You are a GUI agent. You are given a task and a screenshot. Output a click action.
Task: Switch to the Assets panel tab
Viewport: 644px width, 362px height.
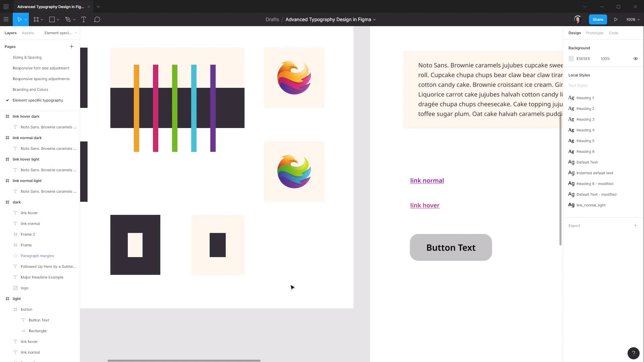28,33
